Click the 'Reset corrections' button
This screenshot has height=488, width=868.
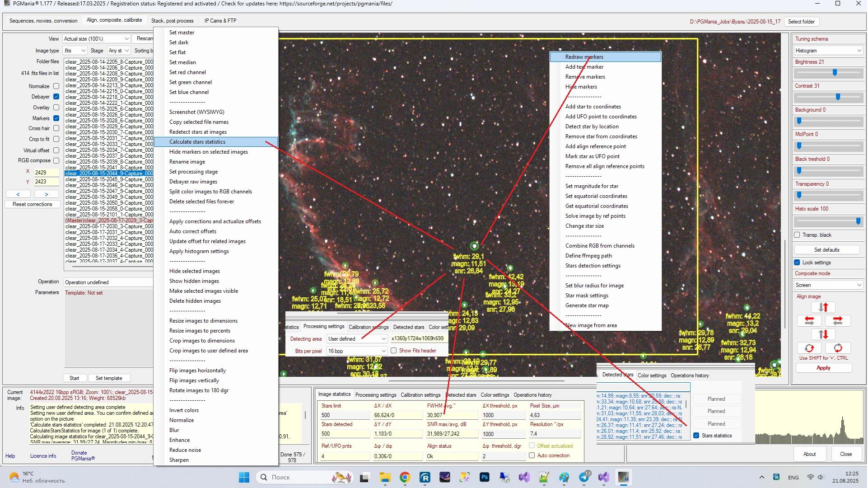33,204
